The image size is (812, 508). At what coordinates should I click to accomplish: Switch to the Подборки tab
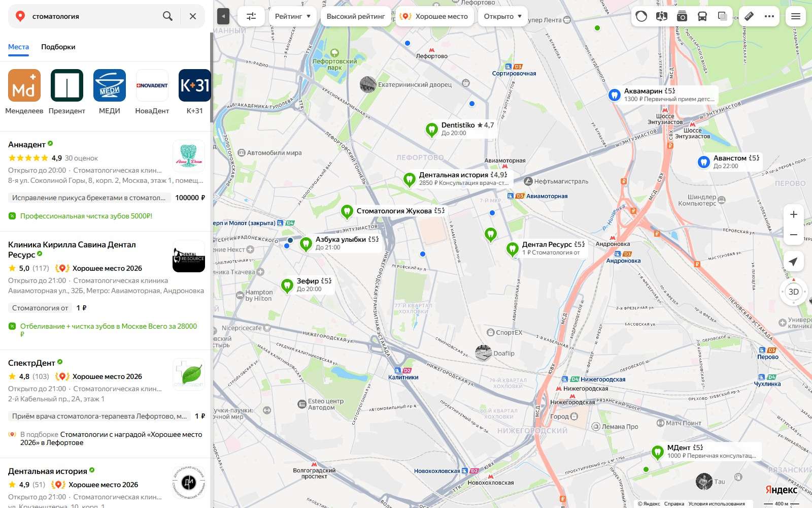coord(58,47)
